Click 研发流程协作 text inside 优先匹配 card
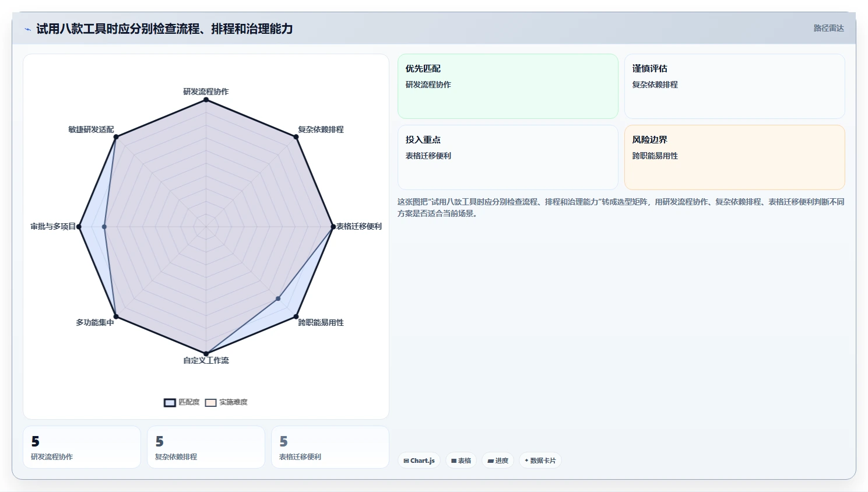The height and width of the screenshot is (492, 868). click(428, 85)
